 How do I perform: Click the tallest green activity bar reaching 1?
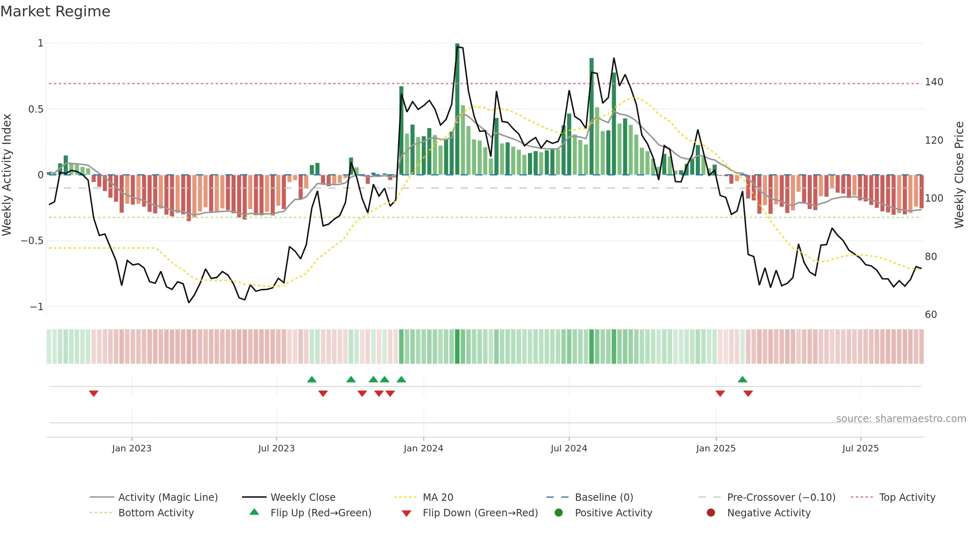pos(457,109)
